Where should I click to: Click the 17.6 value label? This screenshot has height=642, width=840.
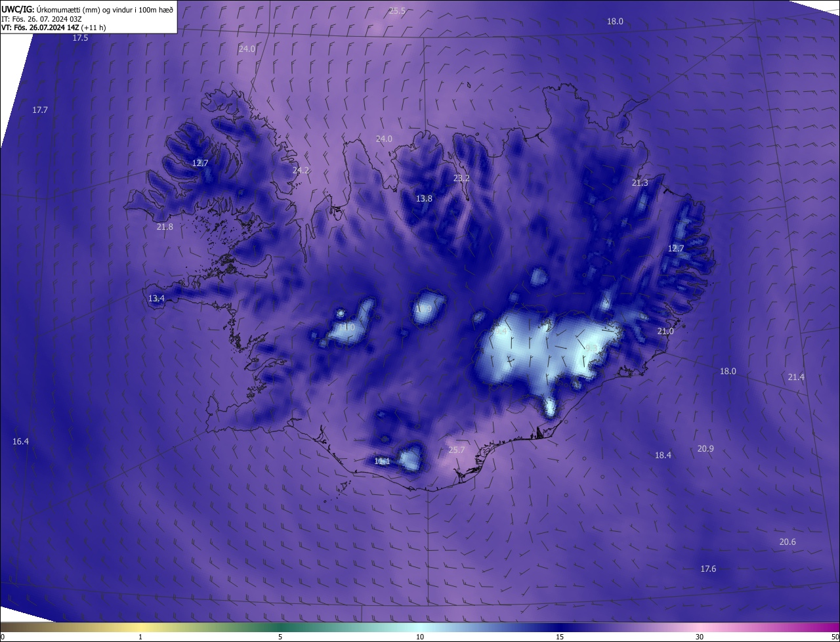click(708, 568)
